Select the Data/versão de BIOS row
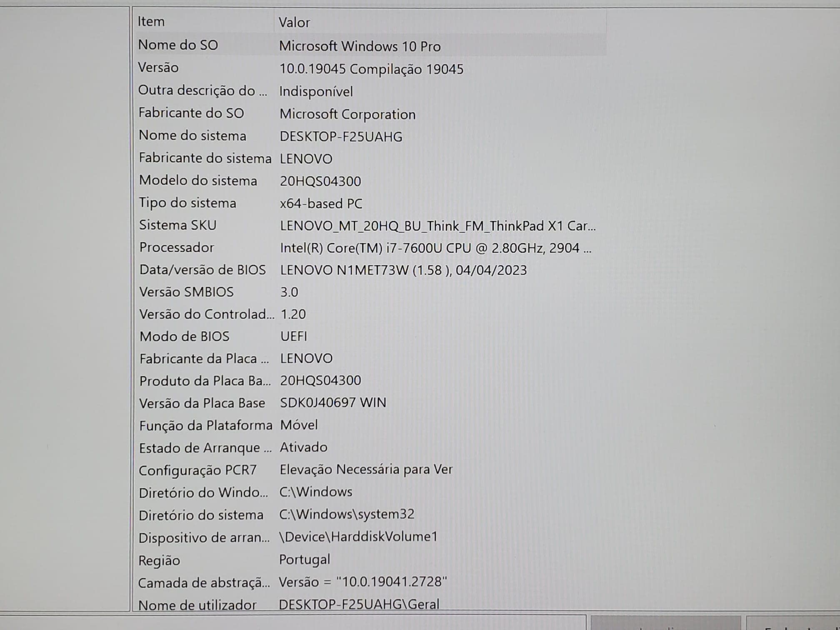 pyautogui.click(x=370, y=270)
